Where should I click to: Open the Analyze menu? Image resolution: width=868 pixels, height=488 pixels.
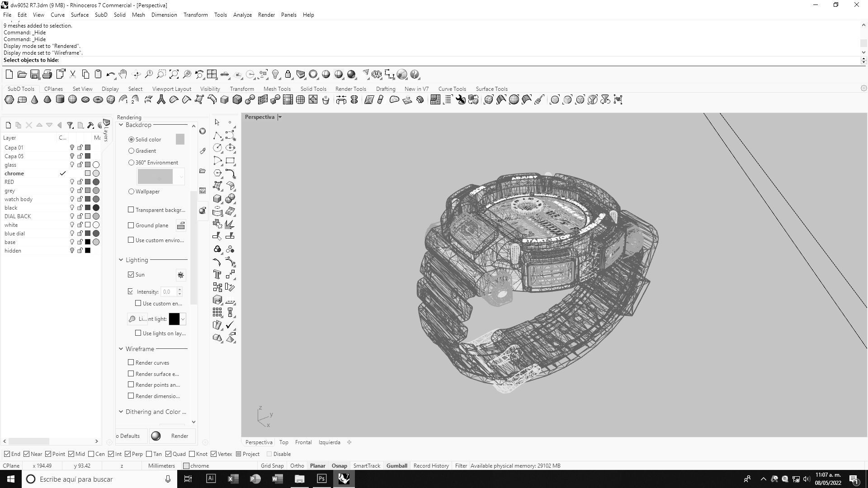pos(242,15)
